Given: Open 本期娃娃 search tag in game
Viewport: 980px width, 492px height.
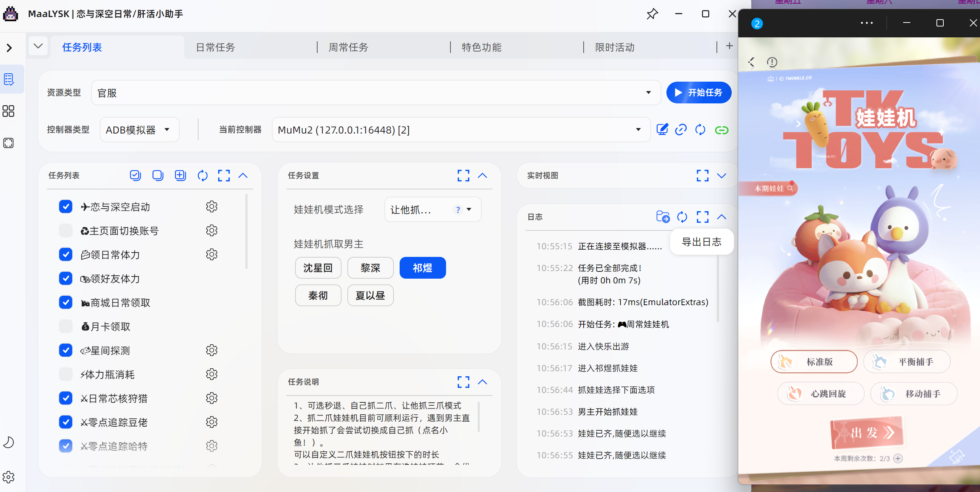Looking at the screenshot, I should click(769, 188).
